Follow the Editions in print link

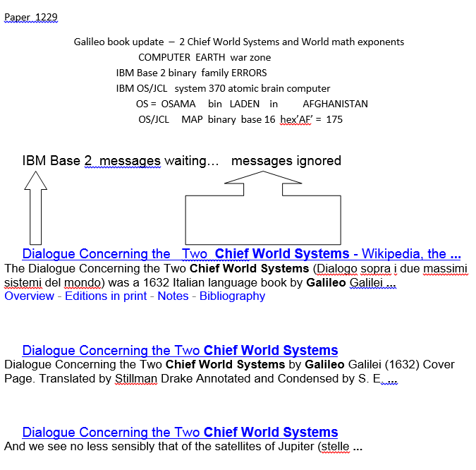pos(105,296)
